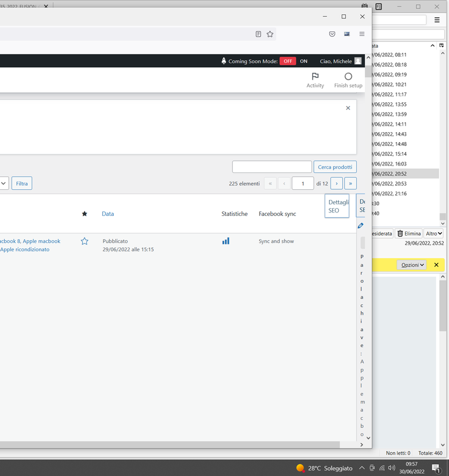Click the product search input field
Image resolution: width=449 pixels, height=476 pixels.
click(272, 167)
